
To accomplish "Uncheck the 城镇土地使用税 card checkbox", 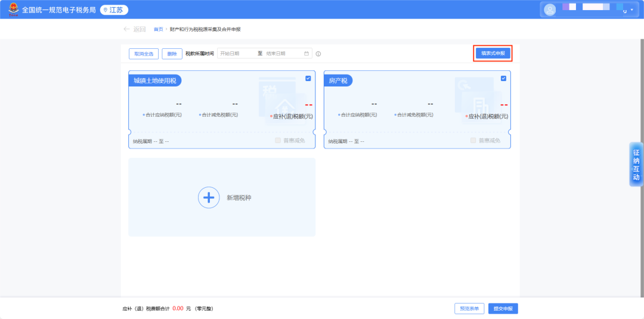I will 308,79.
